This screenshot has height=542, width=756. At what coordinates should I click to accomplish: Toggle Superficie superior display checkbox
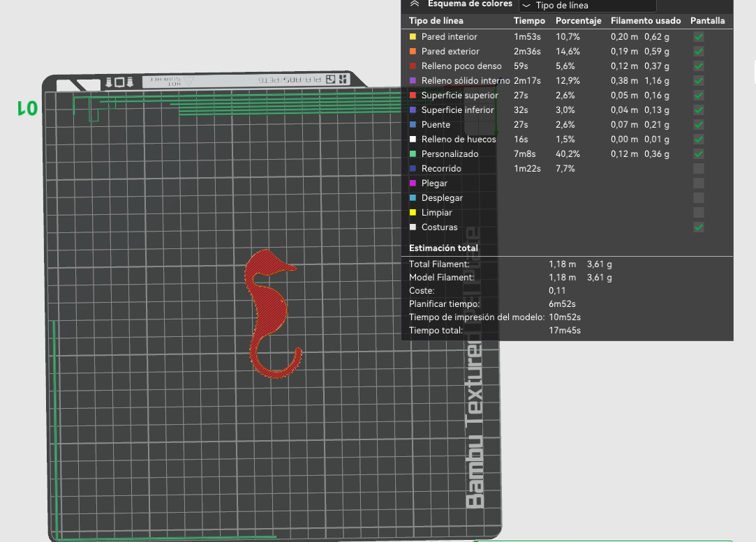(x=698, y=96)
